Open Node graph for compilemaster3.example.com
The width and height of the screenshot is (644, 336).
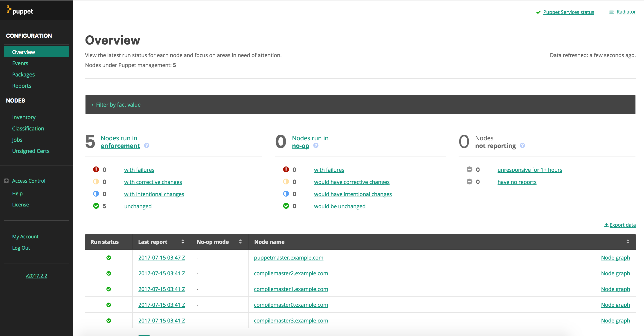pyautogui.click(x=615, y=320)
